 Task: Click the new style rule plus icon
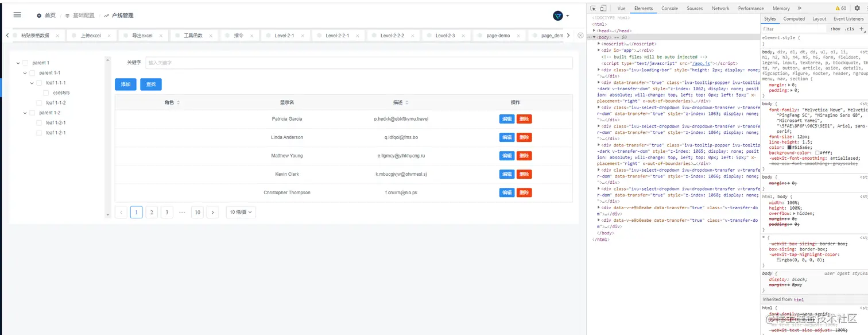coord(861,29)
